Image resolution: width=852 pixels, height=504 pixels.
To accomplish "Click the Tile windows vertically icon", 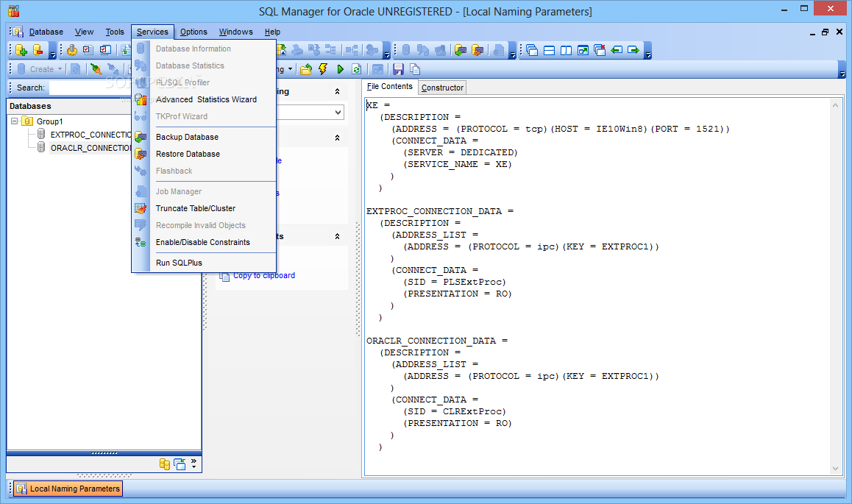I will tap(567, 50).
